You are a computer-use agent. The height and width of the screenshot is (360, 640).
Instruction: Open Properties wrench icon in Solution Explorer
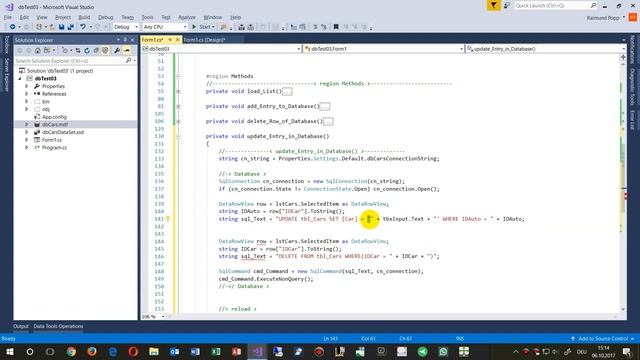point(117,51)
